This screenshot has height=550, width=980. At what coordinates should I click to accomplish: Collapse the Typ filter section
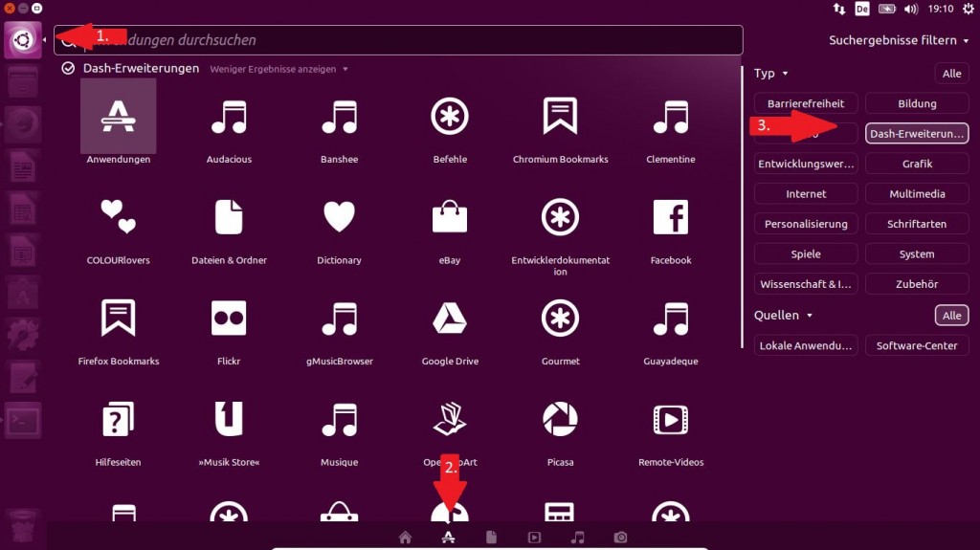(770, 74)
